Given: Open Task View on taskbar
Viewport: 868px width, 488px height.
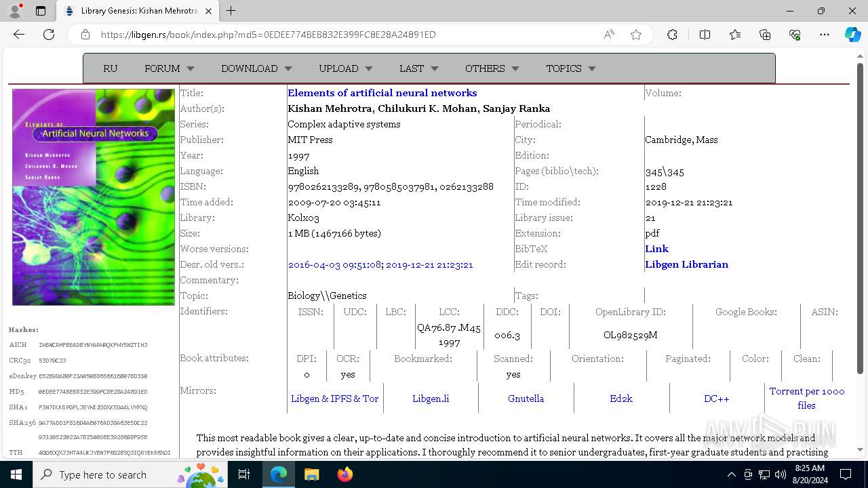Looking at the screenshot, I should point(244,474).
